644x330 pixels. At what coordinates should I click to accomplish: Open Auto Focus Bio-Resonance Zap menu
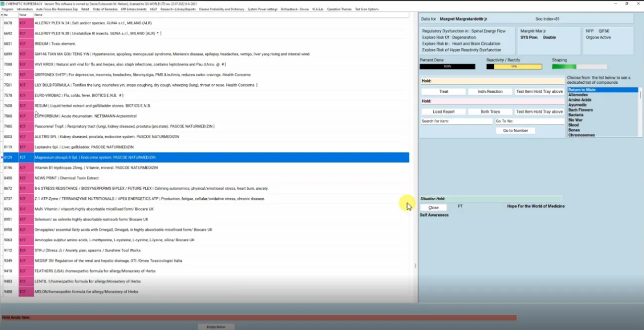[x=57, y=9]
